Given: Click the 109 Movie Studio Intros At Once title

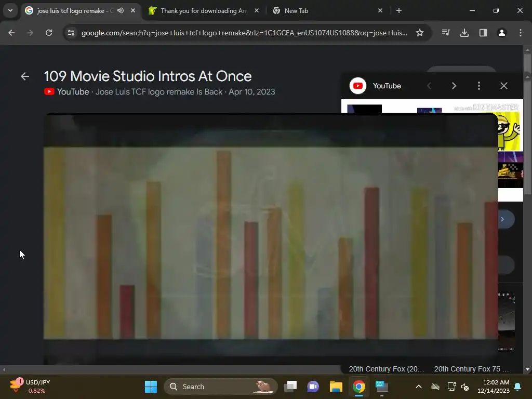Looking at the screenshot, I should tap(148, 76).
